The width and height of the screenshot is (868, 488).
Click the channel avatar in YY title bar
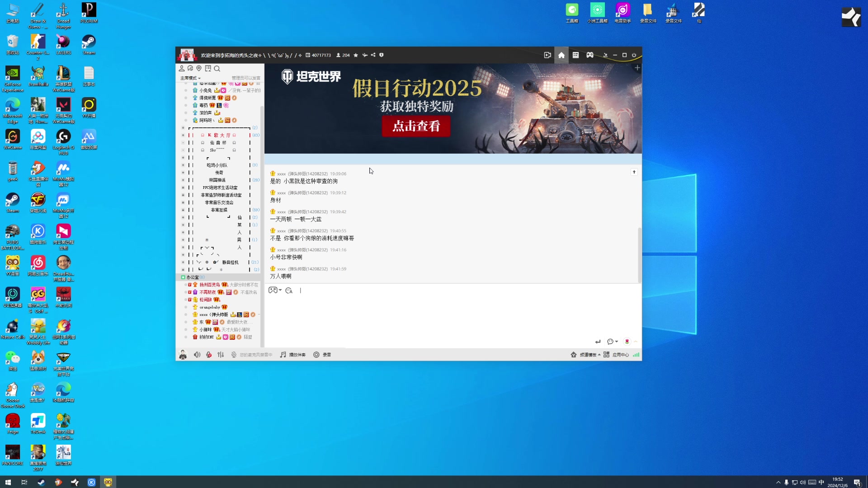[187, 55]
